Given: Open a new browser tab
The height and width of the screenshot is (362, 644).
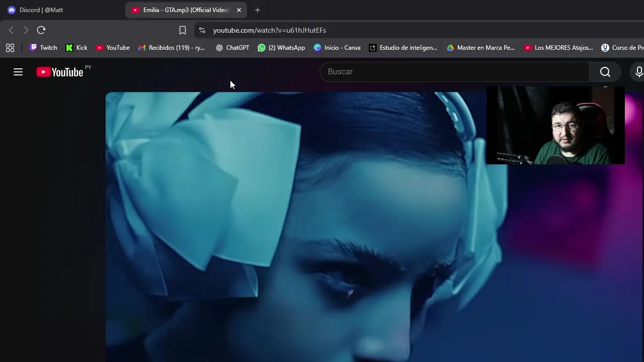Looking at the screenshot, I should pyautogui.click(x=258, y=10).
